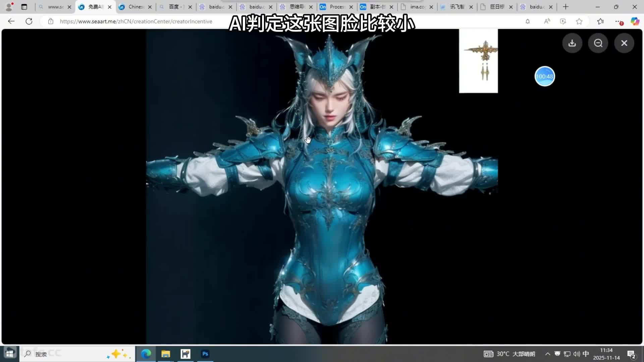
Task: Open a new browser tab
Action: pos(566,7)
